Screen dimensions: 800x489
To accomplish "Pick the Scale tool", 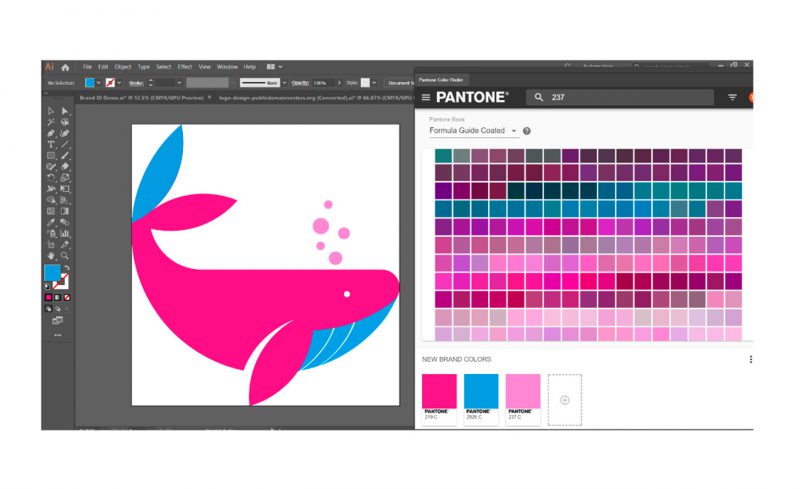I will tap(65, 178).
